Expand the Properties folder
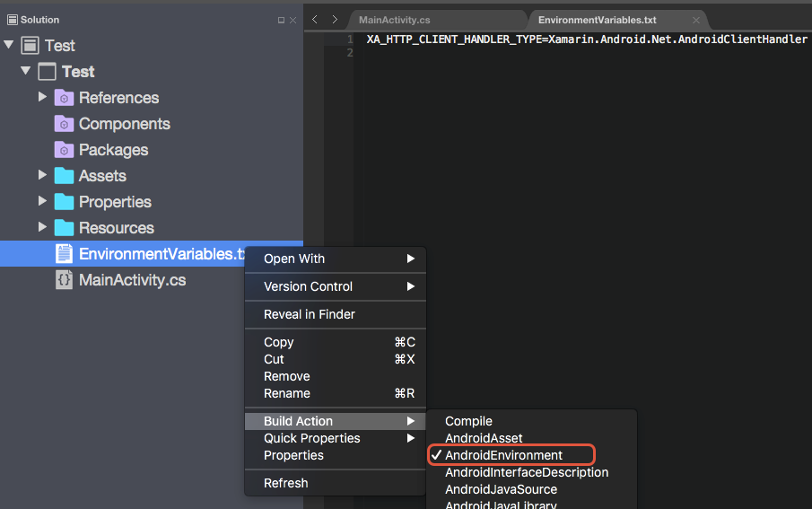 tap(42, 200)
